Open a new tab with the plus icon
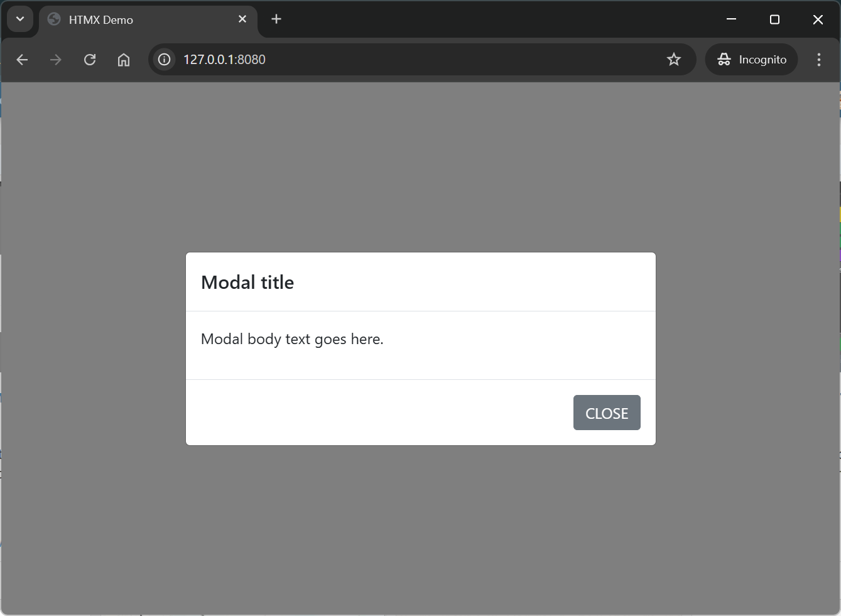The image size is (841, 616). tap(276, 19)
